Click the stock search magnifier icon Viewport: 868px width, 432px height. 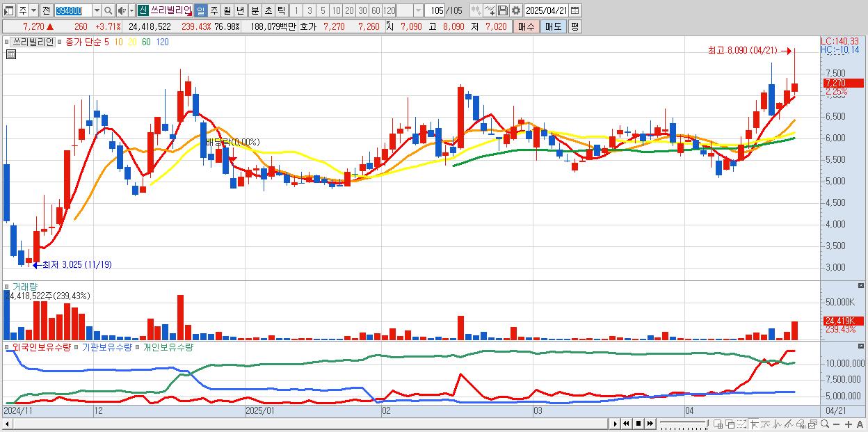tap(108, 10)
